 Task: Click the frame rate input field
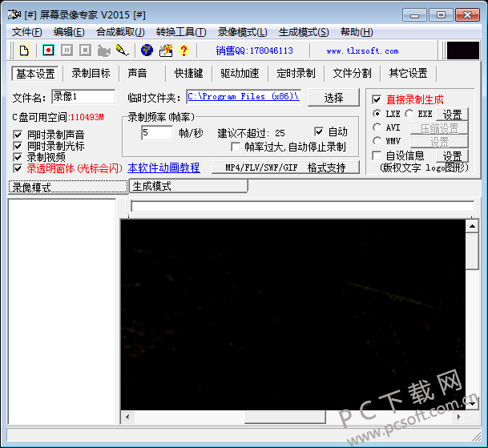click(x=157, y=133)
